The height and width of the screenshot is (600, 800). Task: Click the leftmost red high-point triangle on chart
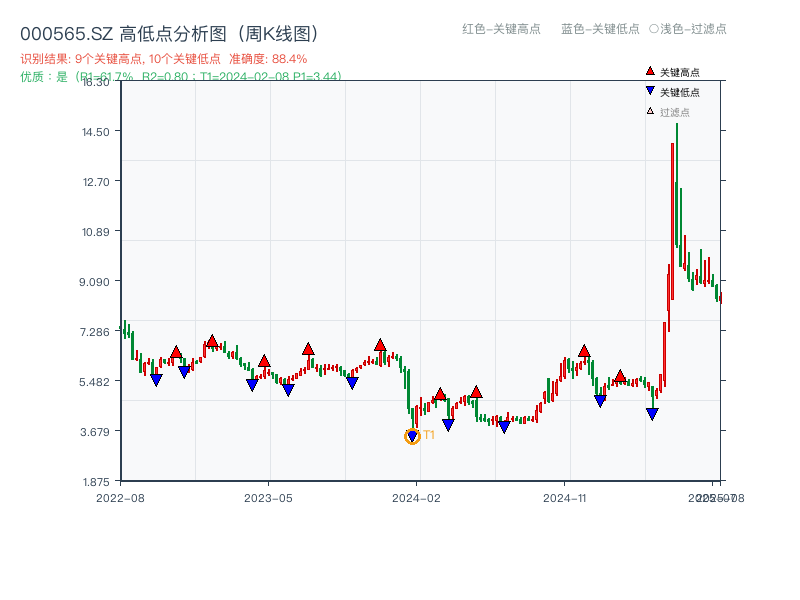pyautogui.click(x=176, y=352)
